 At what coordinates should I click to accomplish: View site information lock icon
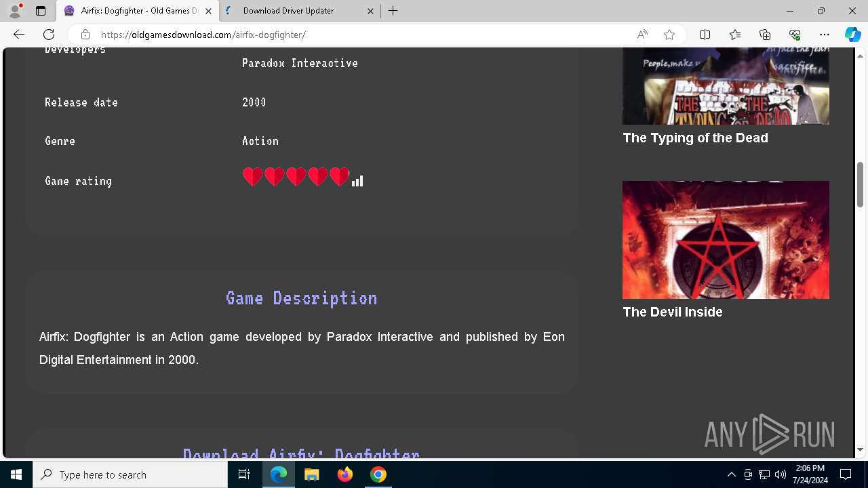pyautogui.click(x=85, y=35)
